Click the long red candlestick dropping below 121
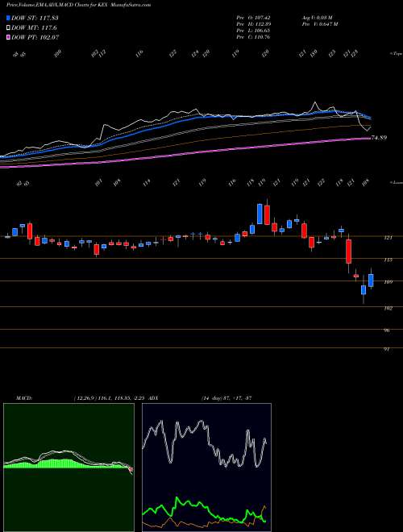Image resolution: width=403 pixels, height=532 pixels. click(348, 251)
